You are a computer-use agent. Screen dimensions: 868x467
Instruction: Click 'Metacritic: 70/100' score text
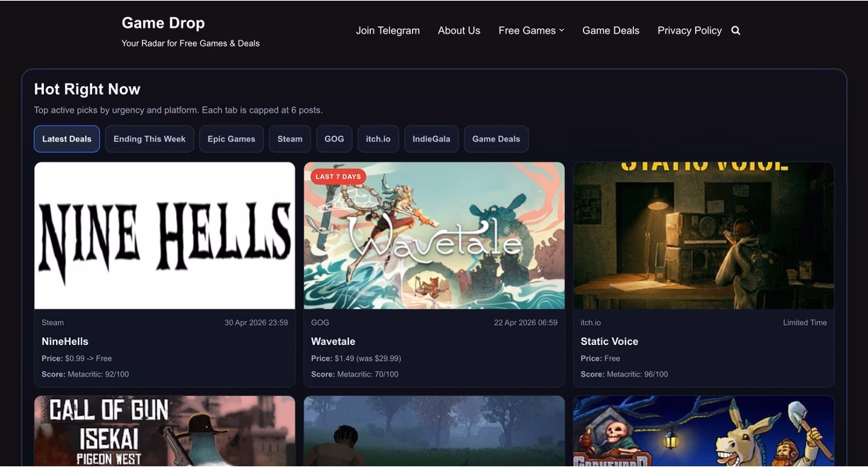[x=368, y=374]
